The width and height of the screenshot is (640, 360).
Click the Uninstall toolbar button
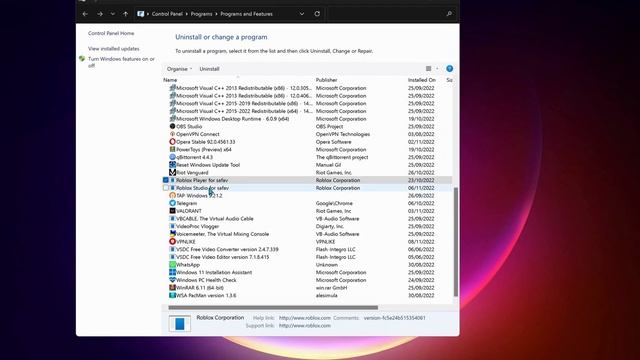209,69
